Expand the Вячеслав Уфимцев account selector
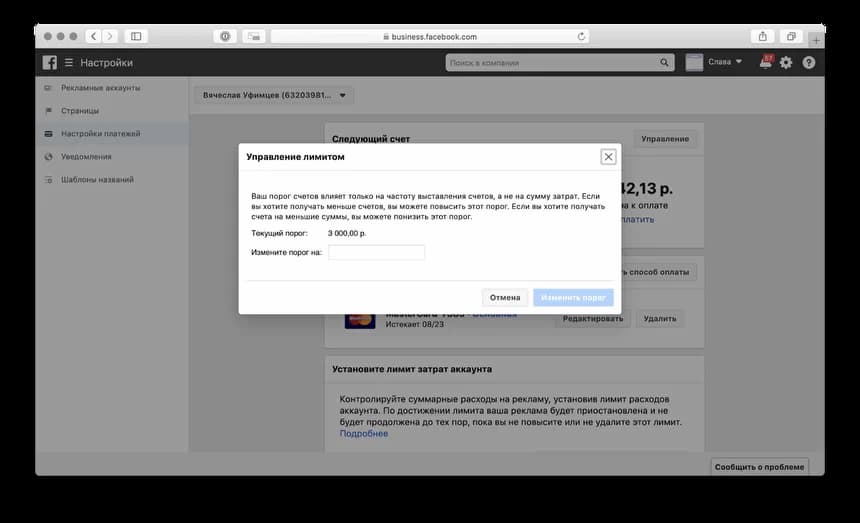The width and height of the screenshot is (860, 523). coord(274,95)
